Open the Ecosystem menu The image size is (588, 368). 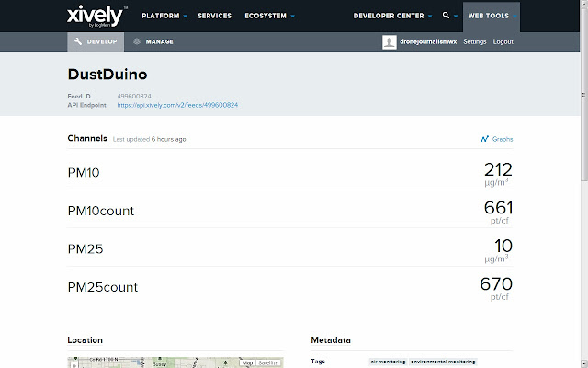[x=266, y=16]
